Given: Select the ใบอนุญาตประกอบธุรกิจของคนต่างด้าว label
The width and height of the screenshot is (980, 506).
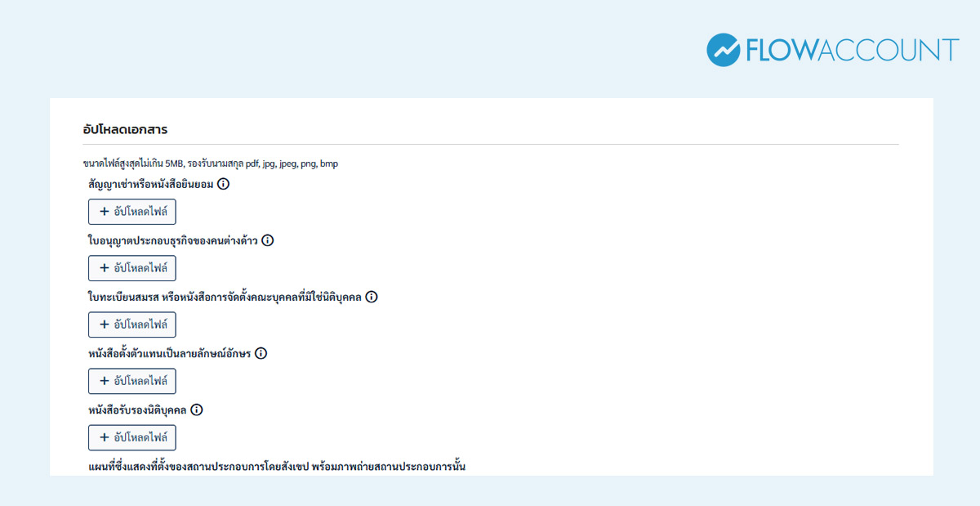Looking at the screenshot, I should pyautogui.click(x=173, y=241).
